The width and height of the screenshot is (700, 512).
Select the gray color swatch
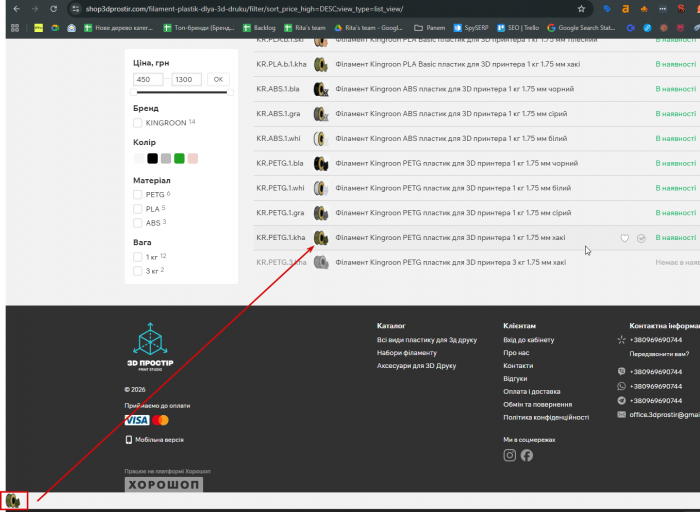[x=166, y=158]
